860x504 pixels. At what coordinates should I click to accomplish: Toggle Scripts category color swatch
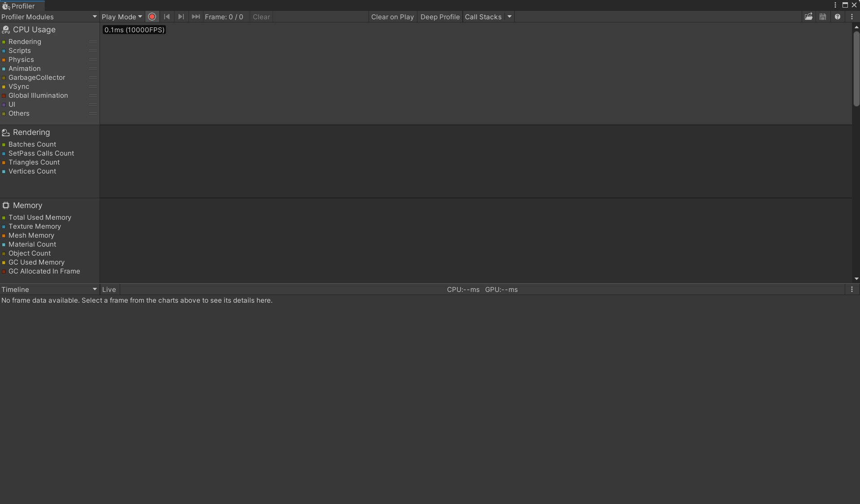[4, 51]
